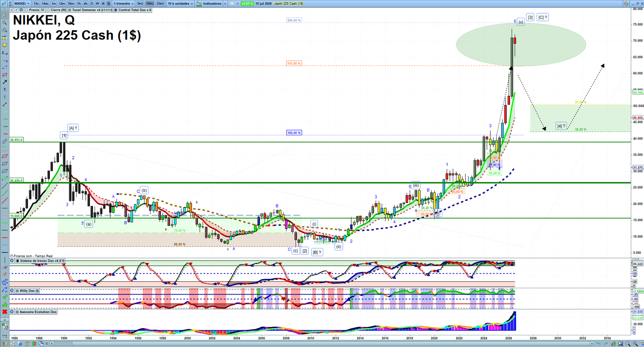The height and width of the screenshot is (347, 644).
Task: Choose the 35kU units button
Action: [160, 4]
